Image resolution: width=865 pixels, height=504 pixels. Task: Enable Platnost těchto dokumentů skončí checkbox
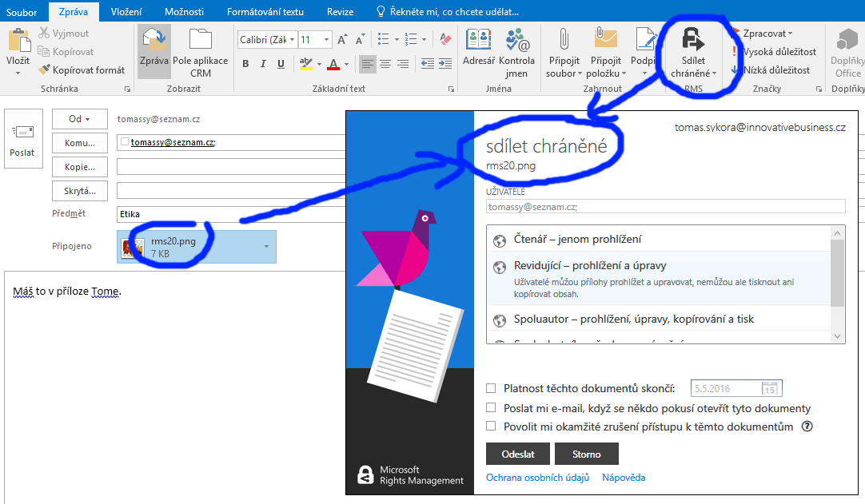coord(491,389)
